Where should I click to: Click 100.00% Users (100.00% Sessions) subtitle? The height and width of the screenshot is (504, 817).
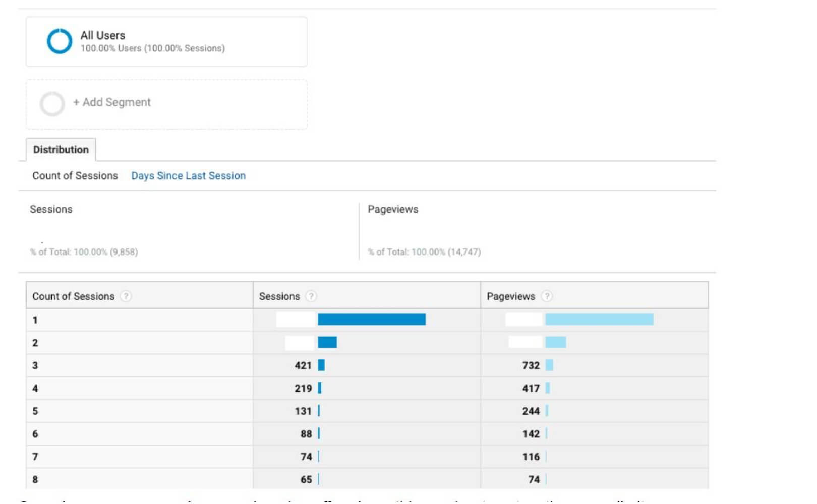pyautogui.click(x=153, y=48)
